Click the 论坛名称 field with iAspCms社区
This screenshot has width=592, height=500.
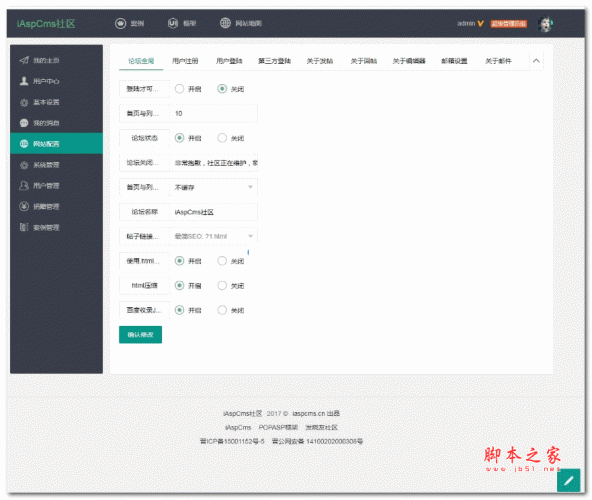[x=214, y=212]
